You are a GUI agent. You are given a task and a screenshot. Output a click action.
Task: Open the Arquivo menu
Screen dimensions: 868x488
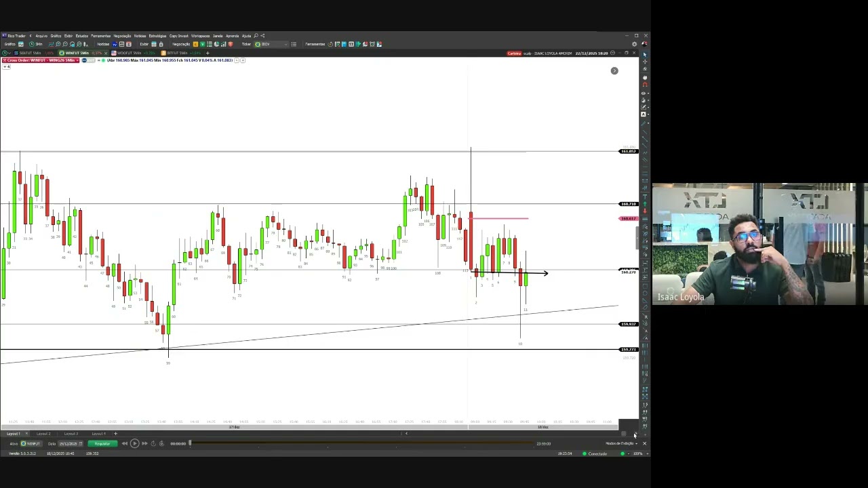click(x=41, y=36)
